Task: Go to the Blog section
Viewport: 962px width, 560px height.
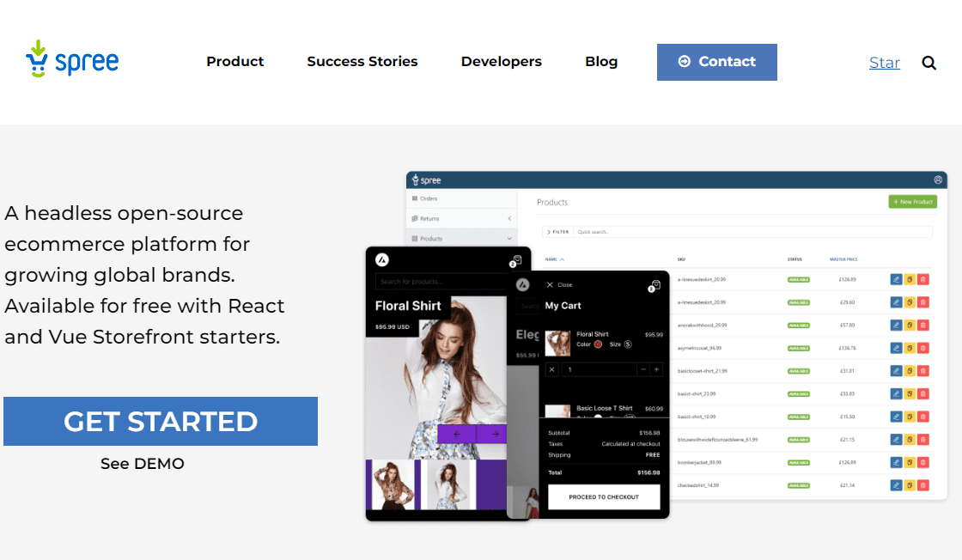Action: [x=600, y=62]
